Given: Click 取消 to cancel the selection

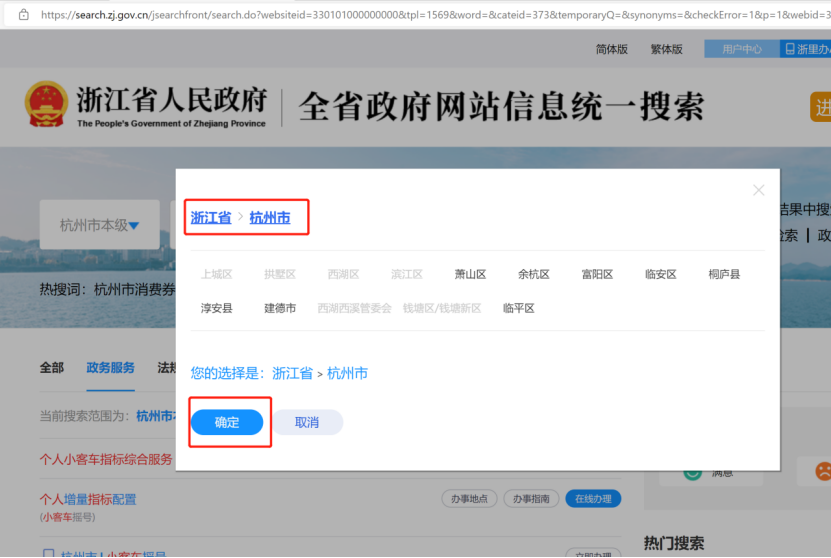Looking at the screenshot, I should 307,422.
